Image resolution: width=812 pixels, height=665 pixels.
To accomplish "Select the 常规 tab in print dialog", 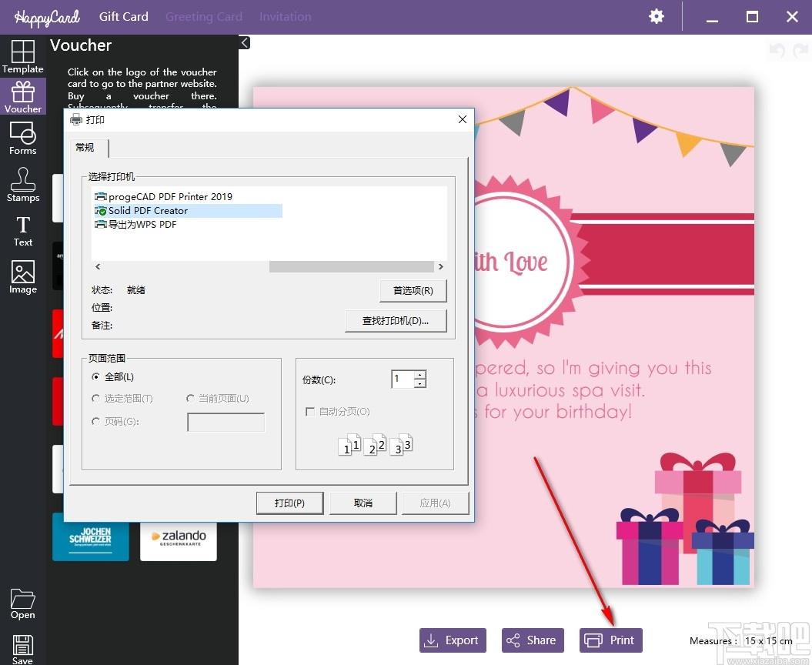I will pos(89,148).
